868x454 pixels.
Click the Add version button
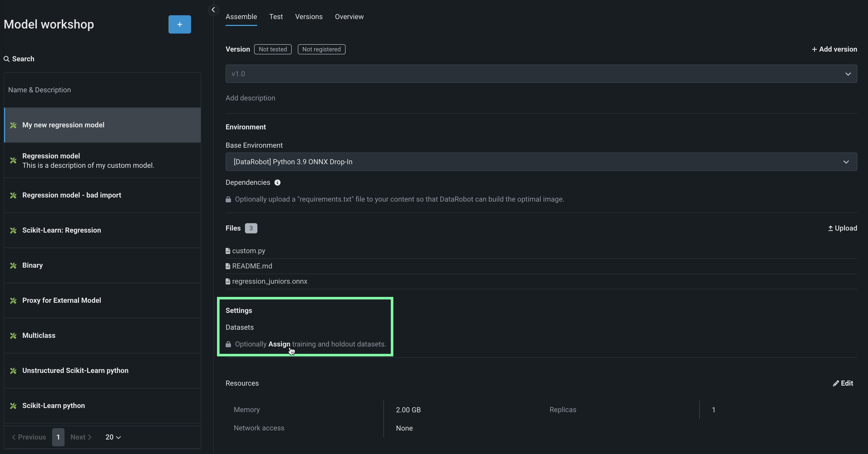point(834,49)
